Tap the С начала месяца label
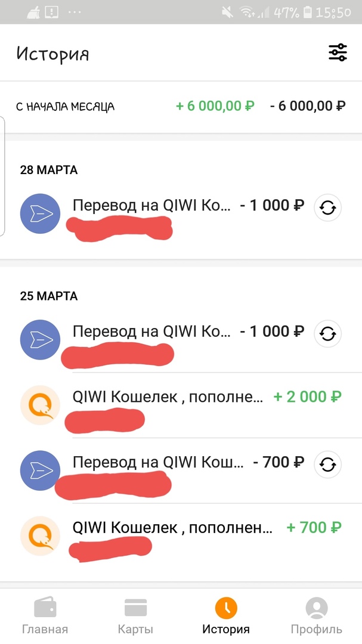This screenshot has width=362, height=644. point(65,107)
